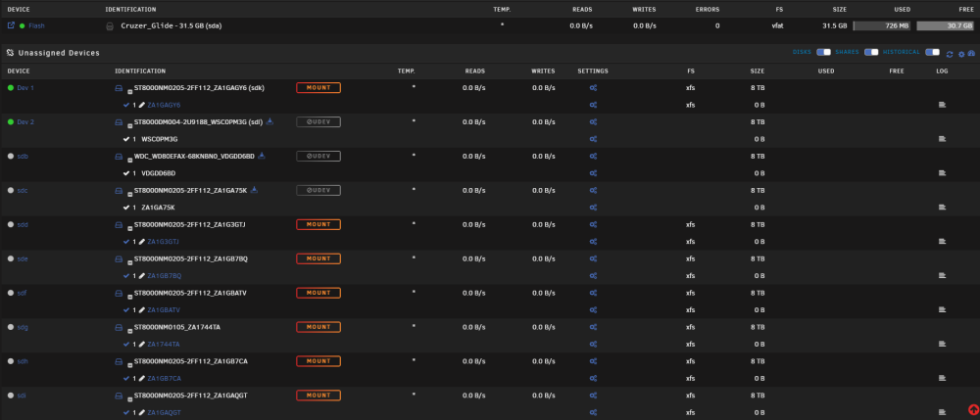
Task: Open settings gears on the sdg row
Action: (x=593, y=327)
